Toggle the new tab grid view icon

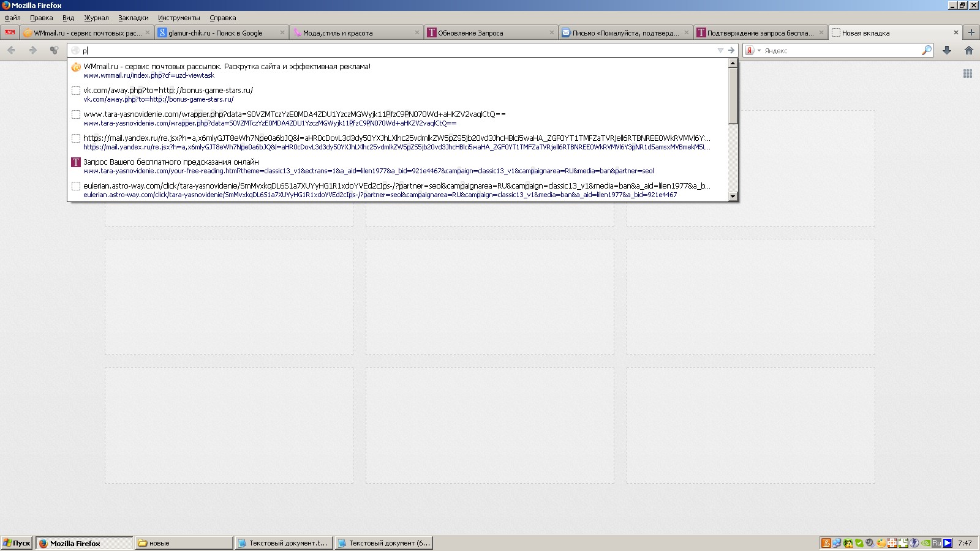pyautogui.click(x=968, y=73)
